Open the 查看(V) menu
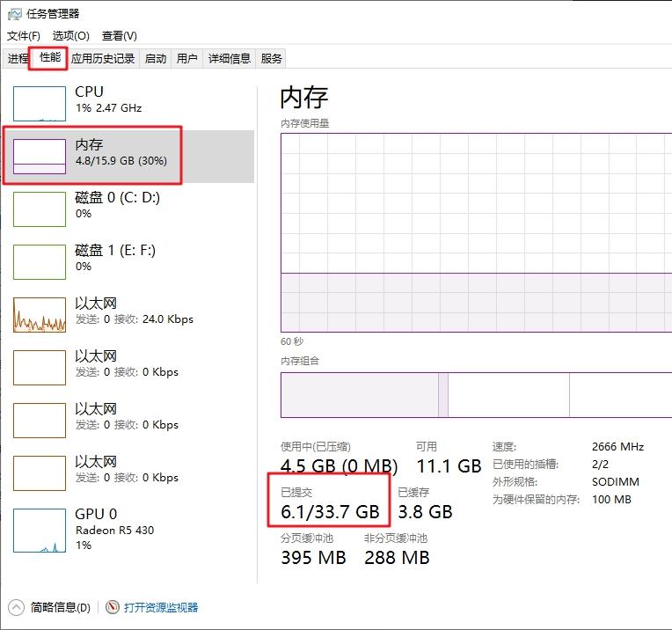Image resolution: width=672 pixels, height=630 pixels. point(119,36)
